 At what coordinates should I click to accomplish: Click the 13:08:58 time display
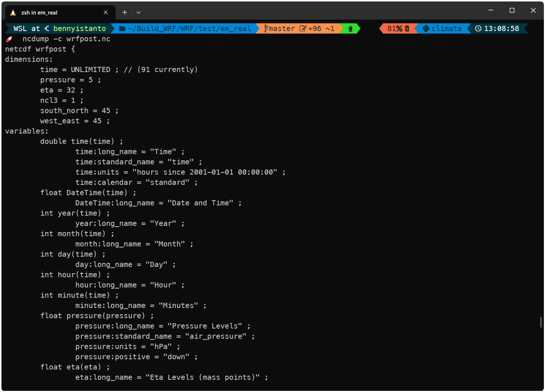[x=500, y=28]
